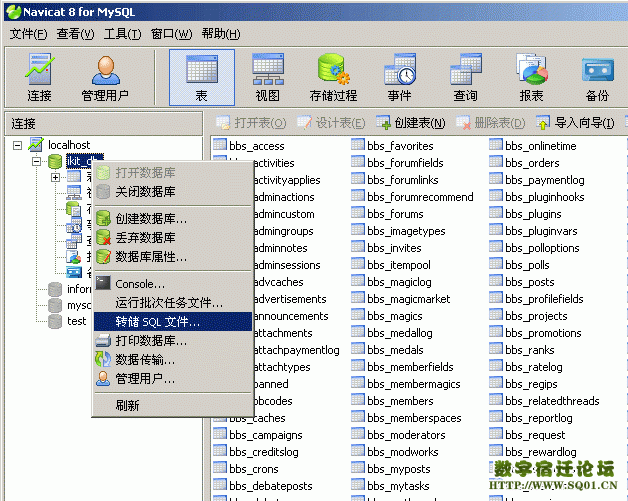Image resolution: width=628 pixels, height=501 pixels.
Task: Select 运行批次任务文件... menu entry
Action: point(173,302)
